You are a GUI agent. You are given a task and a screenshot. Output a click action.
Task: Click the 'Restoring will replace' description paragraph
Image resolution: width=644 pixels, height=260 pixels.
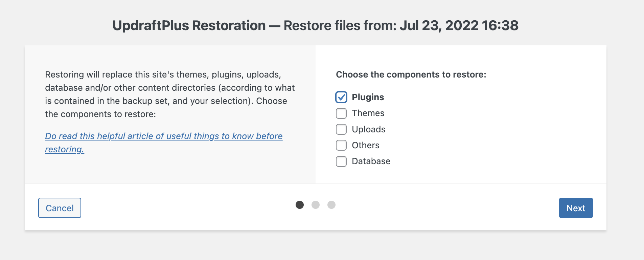[x=170, y=94]
